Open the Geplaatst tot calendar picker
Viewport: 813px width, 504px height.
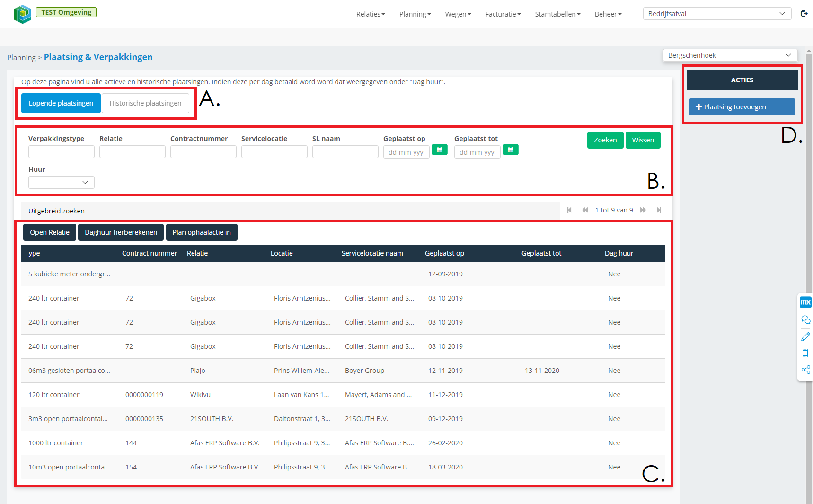[x=511, y=150]
